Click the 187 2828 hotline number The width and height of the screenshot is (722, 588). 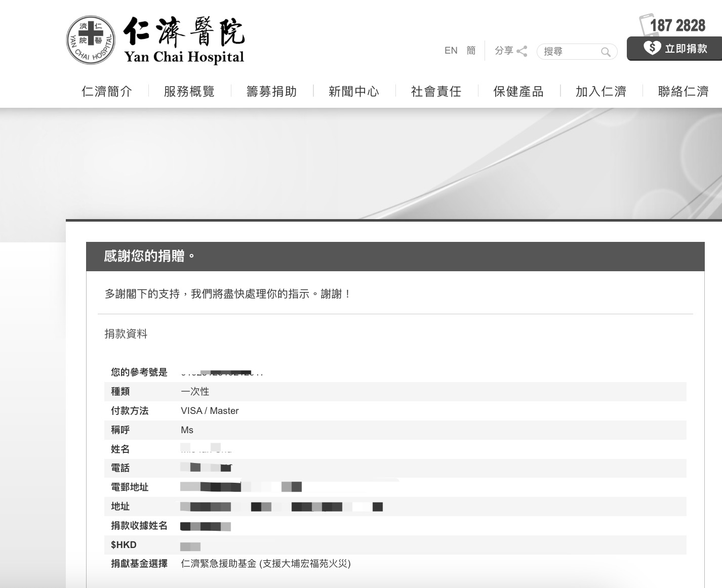(677, 25)
